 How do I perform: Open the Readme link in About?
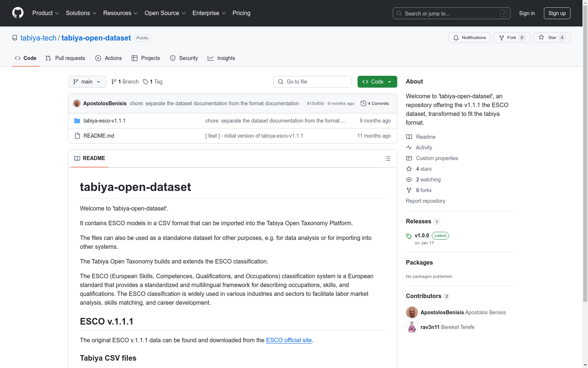(421, 137)
